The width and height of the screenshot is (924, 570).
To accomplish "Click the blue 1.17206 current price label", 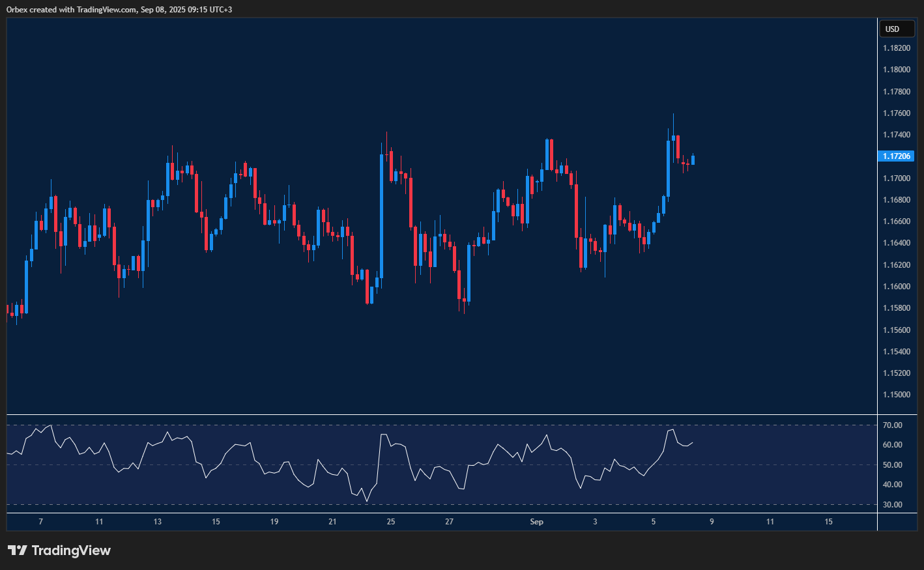I will 897,156.
